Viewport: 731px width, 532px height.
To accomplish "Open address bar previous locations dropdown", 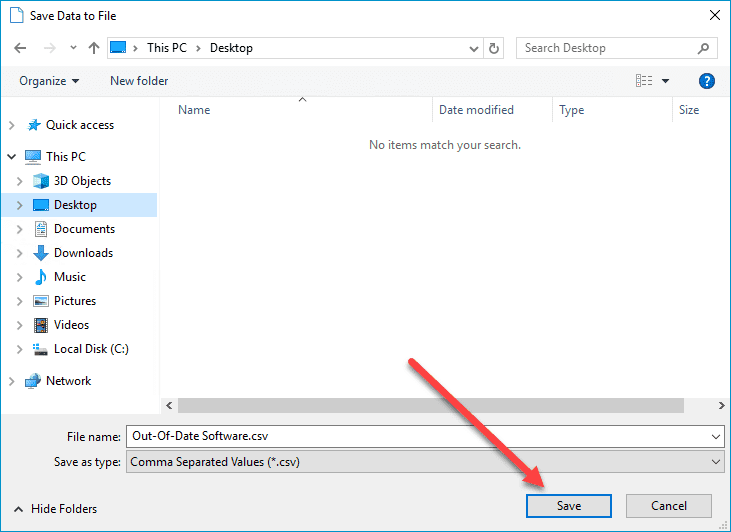I will [474, 48].
